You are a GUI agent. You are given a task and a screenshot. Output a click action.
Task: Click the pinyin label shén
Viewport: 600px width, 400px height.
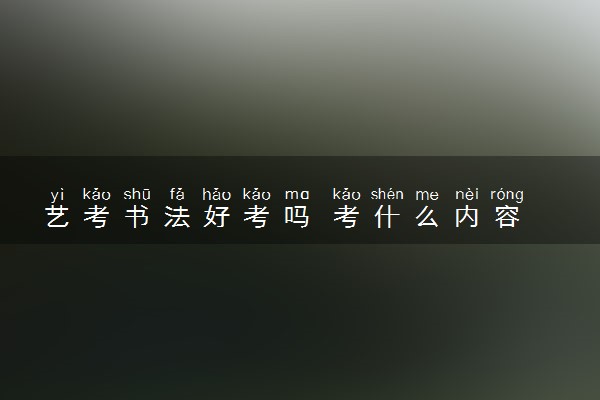pyautogui.click(x=387, y=194)
